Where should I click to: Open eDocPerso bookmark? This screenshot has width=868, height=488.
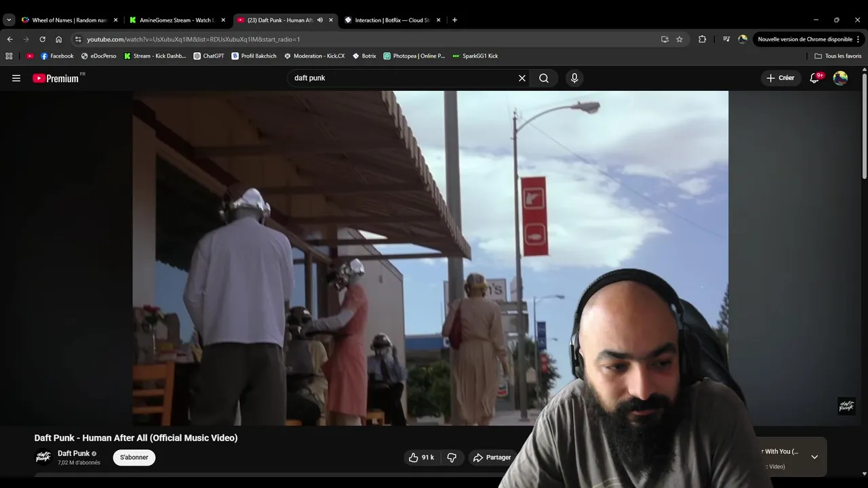[x=98, y=56]
